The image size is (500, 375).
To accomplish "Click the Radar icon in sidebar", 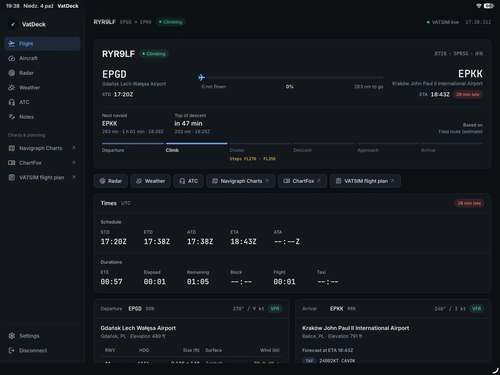I will pyautogui.click(x=12, y=73).
